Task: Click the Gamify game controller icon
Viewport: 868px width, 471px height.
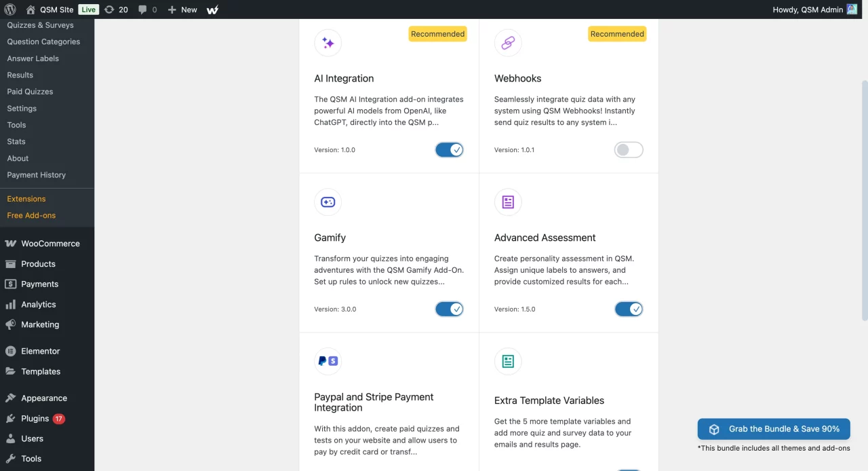Action: [328, 202]
